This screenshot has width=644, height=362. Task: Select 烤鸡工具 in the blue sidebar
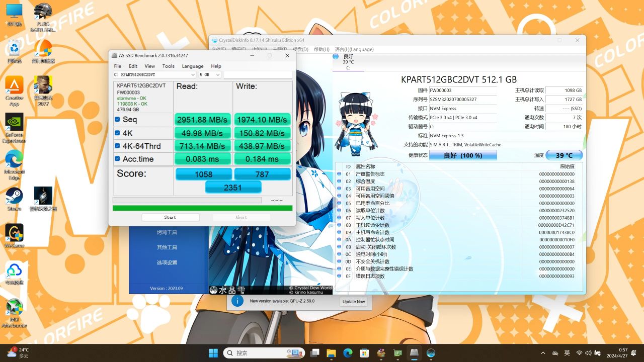tap(167, 232)
